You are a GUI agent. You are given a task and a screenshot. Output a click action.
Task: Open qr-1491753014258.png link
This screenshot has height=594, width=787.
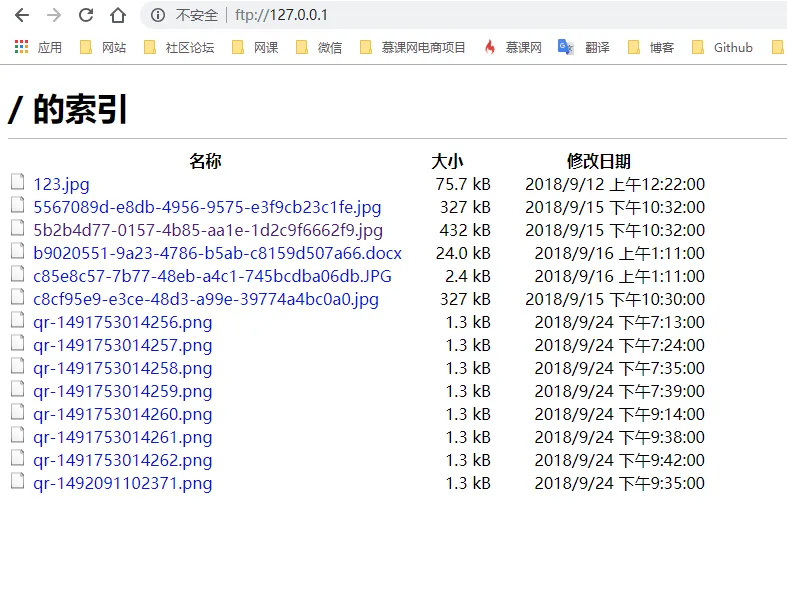pos(122,369)
